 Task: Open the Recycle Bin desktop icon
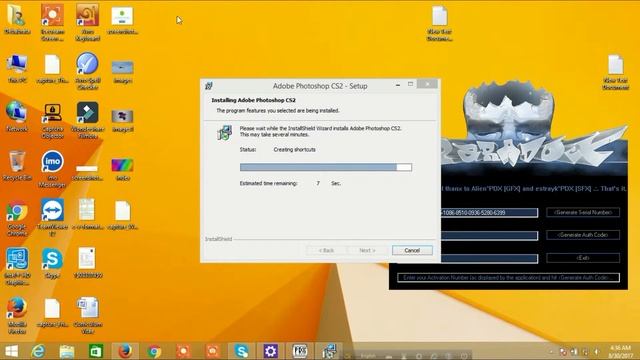click(17, 165)
